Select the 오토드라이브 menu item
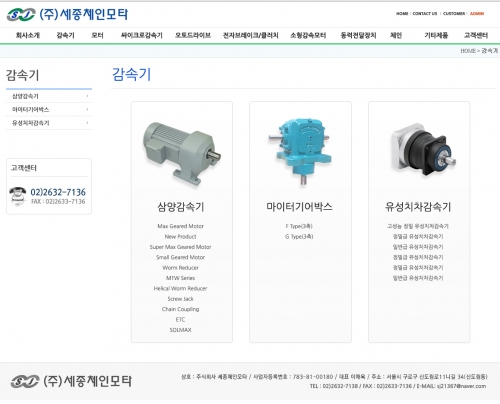The image size is (500, 404). [x=193, y=35]
